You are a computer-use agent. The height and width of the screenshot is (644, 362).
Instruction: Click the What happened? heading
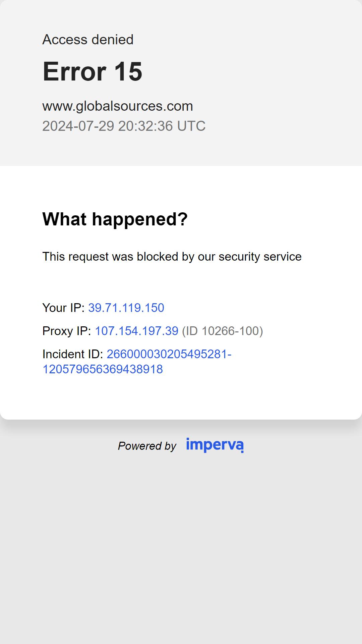coord(115,219)
